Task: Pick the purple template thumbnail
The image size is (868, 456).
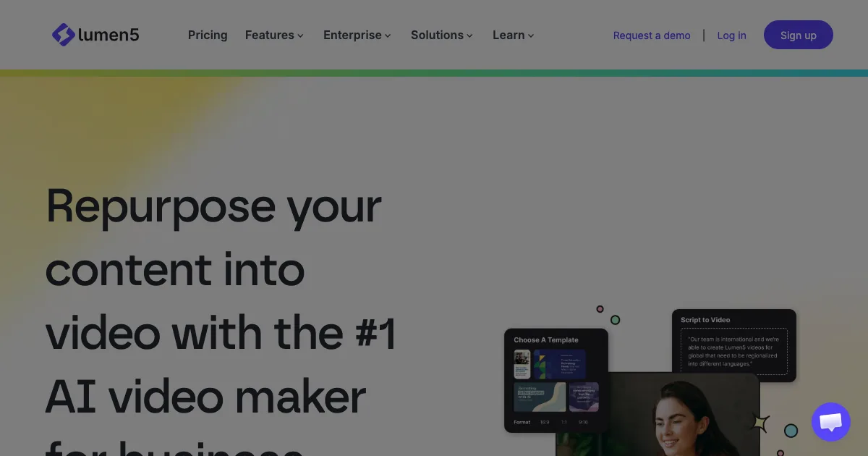Action: (x=584, y=397)
